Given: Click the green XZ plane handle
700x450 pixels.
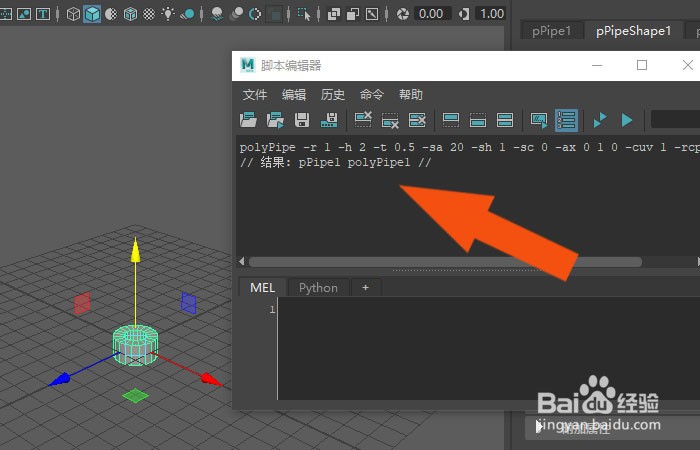Looking at the screenshot, I should [x=135, y=396].
